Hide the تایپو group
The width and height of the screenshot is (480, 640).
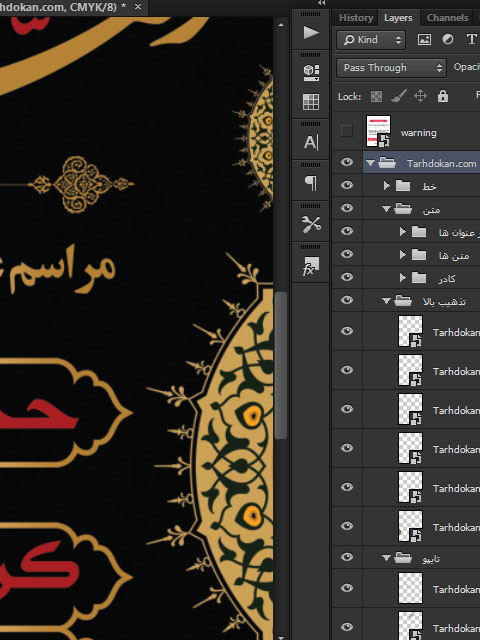[x=347, y=558]
